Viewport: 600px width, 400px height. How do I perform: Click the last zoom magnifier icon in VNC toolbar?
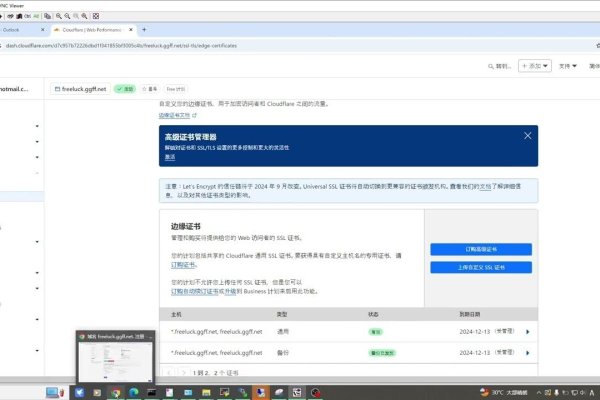click(85, 16)
